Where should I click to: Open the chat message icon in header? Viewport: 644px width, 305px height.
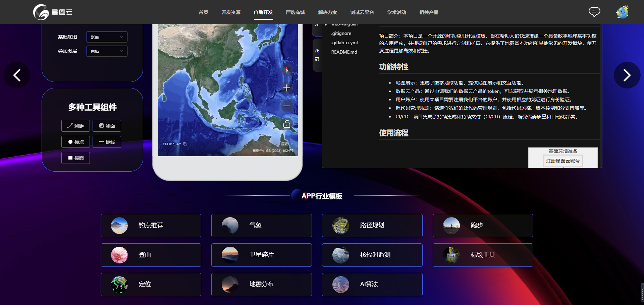594,12
